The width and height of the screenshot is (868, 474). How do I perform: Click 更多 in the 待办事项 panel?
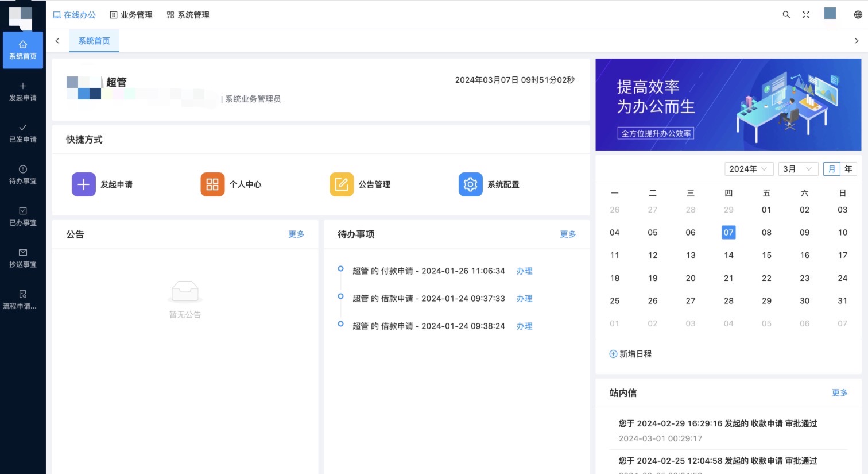[x=568, y=234]
